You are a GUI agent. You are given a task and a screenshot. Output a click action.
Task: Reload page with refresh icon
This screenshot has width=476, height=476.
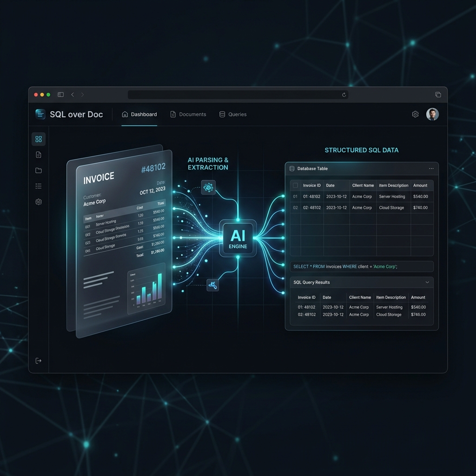pos(344,95)
